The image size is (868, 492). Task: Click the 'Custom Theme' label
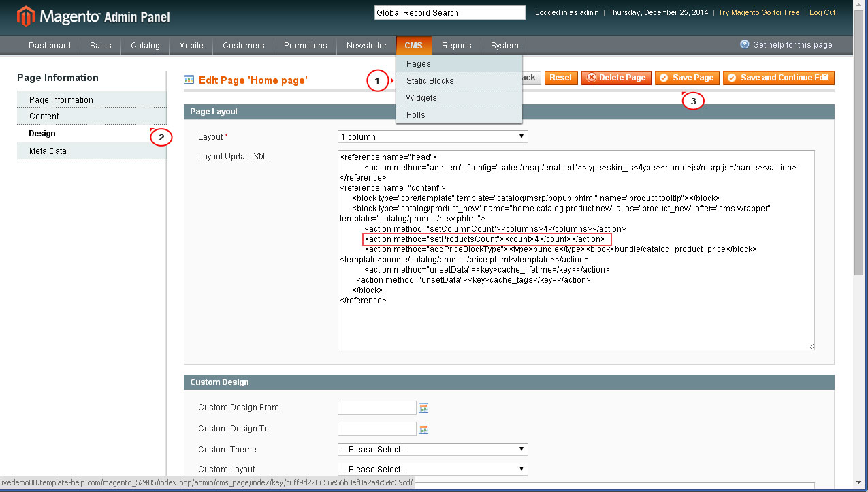(227, 450)
